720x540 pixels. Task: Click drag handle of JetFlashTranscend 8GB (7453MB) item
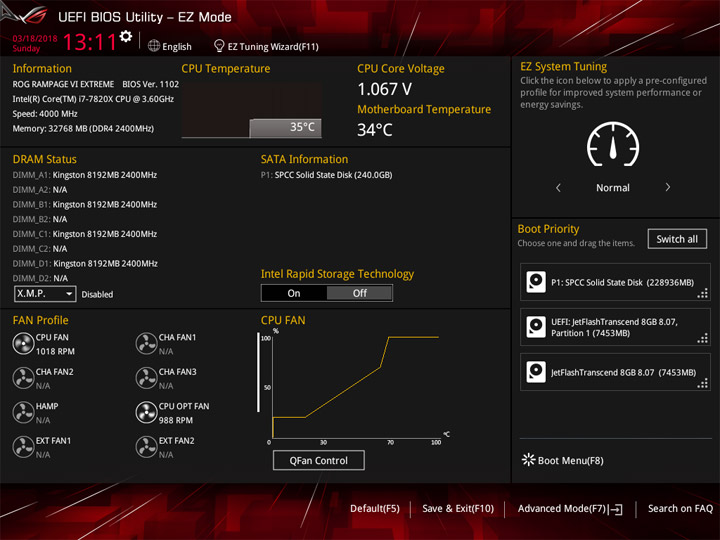pyautogui.click(x=703, y=384)
